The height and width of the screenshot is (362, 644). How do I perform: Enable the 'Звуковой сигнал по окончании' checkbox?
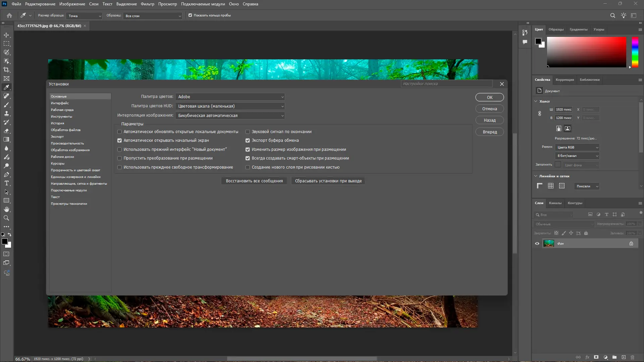click(248, 132)
